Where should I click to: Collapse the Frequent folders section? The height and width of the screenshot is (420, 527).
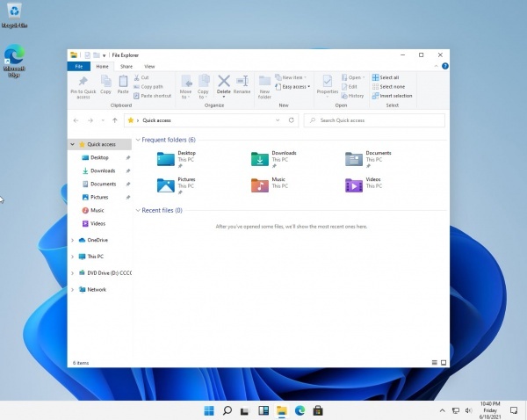(138, 140)
